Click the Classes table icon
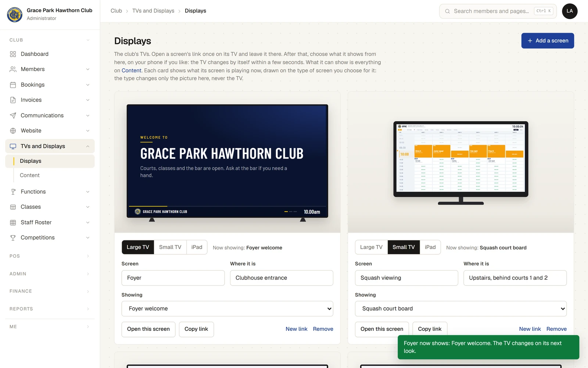This screenshot has height=368, width=588. (x=13, y=207)
